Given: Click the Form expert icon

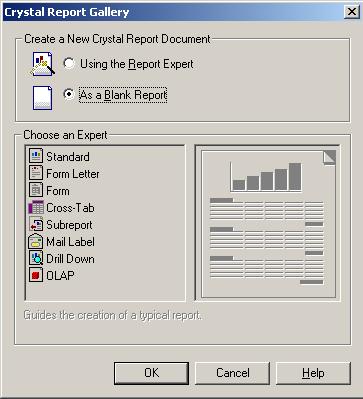Looking at the screenshot, I should (36, 190).
